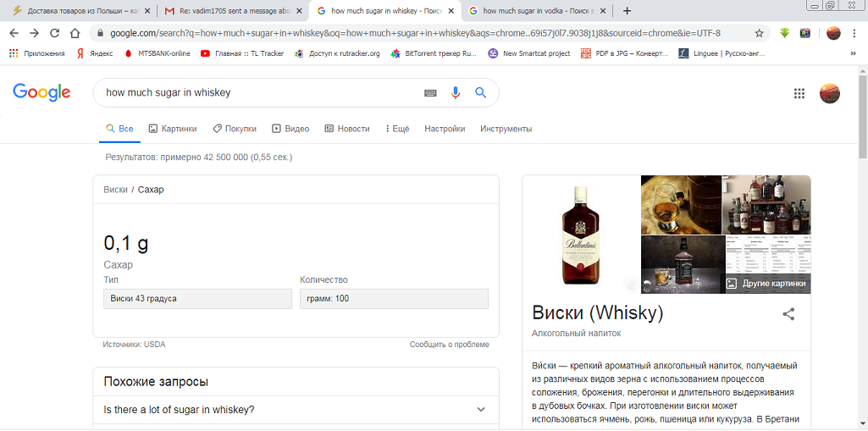
Task: Click the address bar URL
Action: tap(415, 33)
